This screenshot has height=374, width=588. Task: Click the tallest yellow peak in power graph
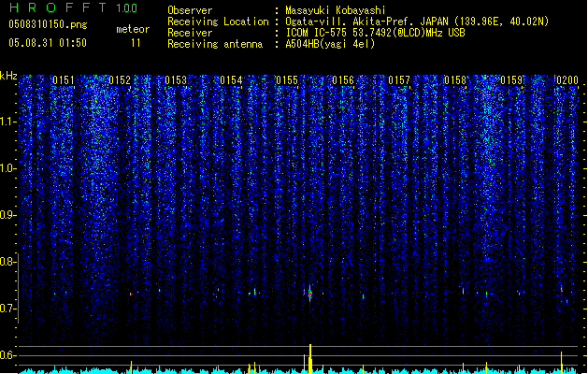coord(310,359)
